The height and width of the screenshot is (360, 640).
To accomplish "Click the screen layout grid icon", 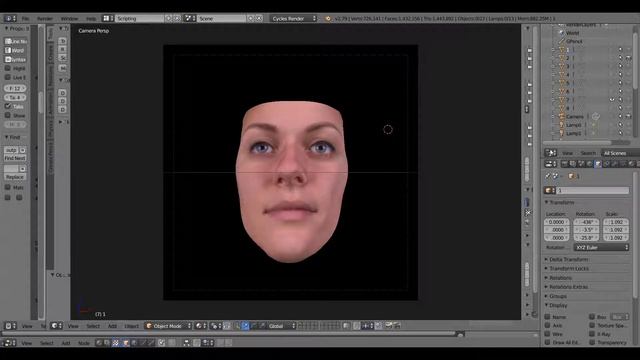I will [x=107, y=18].
